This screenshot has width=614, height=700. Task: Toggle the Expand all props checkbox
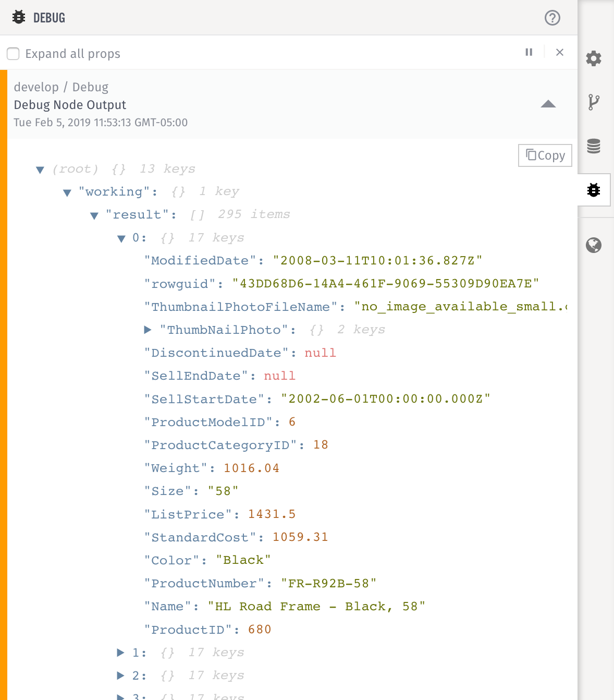(13, 54)
